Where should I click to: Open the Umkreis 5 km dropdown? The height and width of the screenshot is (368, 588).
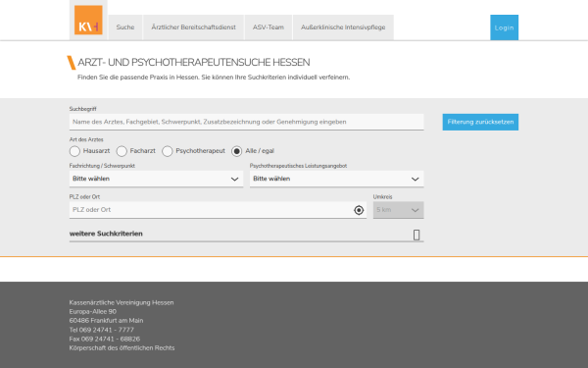(x=398, y=210)
